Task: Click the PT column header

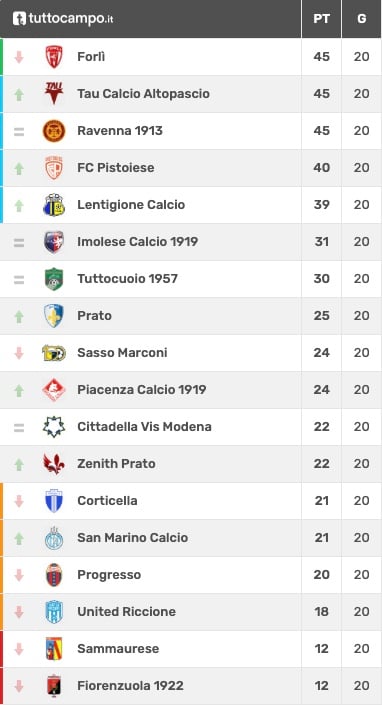Action: pos(321,19)
